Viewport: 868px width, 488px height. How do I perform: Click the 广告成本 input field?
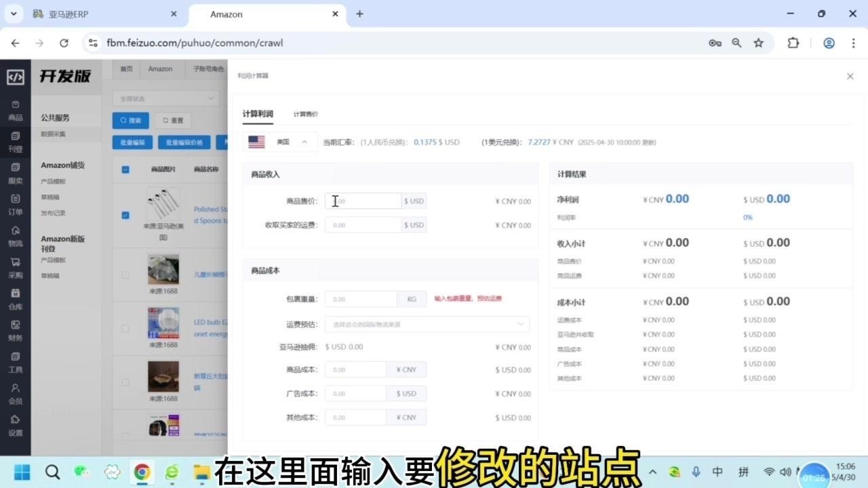click(x=355, y=393)
